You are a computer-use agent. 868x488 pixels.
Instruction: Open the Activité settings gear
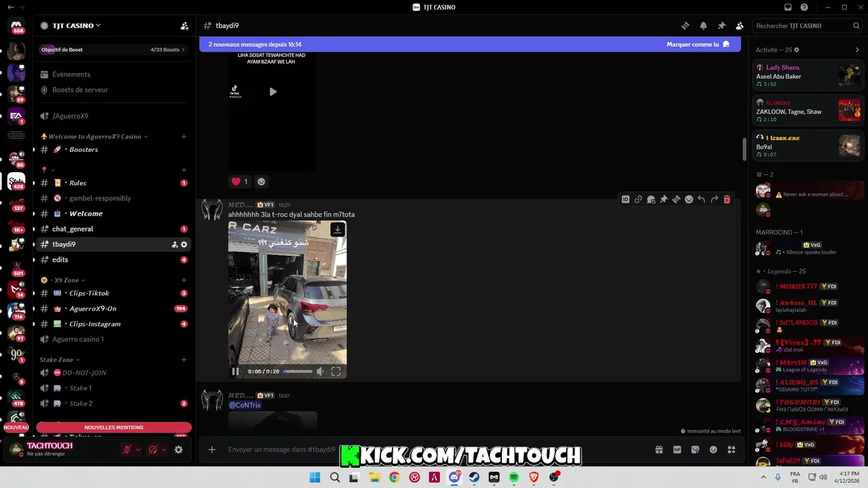797,49
